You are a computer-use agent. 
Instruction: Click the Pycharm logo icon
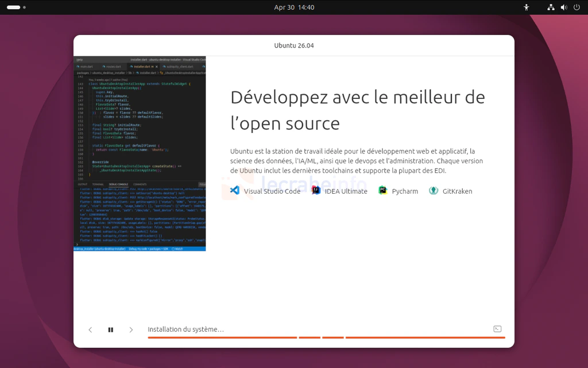[383, 190]
